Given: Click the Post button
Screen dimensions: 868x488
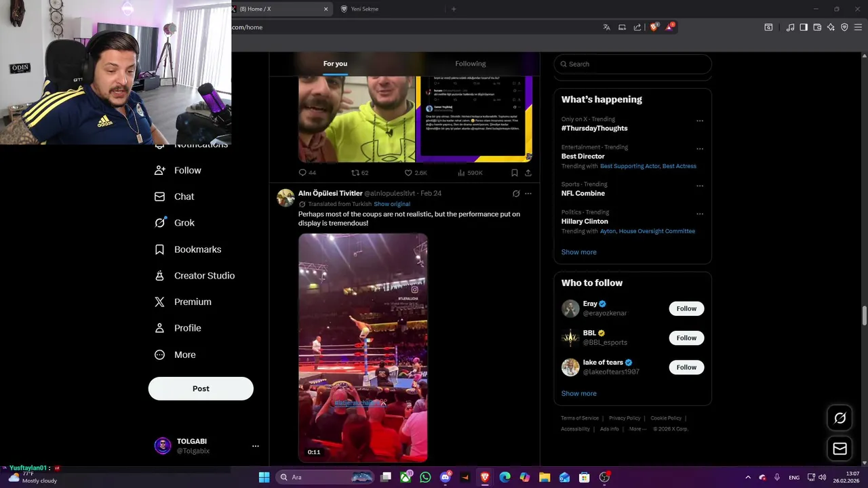Looking at the screenshot, I should tap(201, 388).
